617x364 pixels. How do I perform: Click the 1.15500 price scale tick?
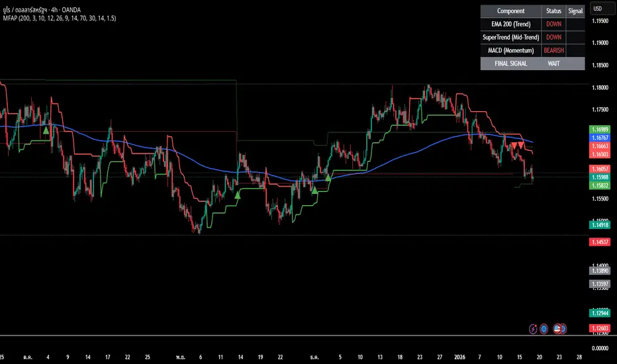[600, 199]
